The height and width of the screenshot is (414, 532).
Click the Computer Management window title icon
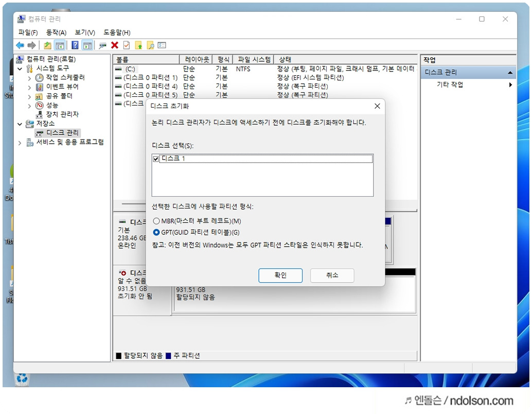click(x=22, y=19)
